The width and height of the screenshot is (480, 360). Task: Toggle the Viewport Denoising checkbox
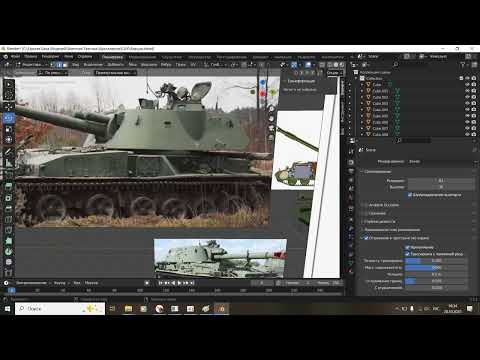(x=410, y=195)
